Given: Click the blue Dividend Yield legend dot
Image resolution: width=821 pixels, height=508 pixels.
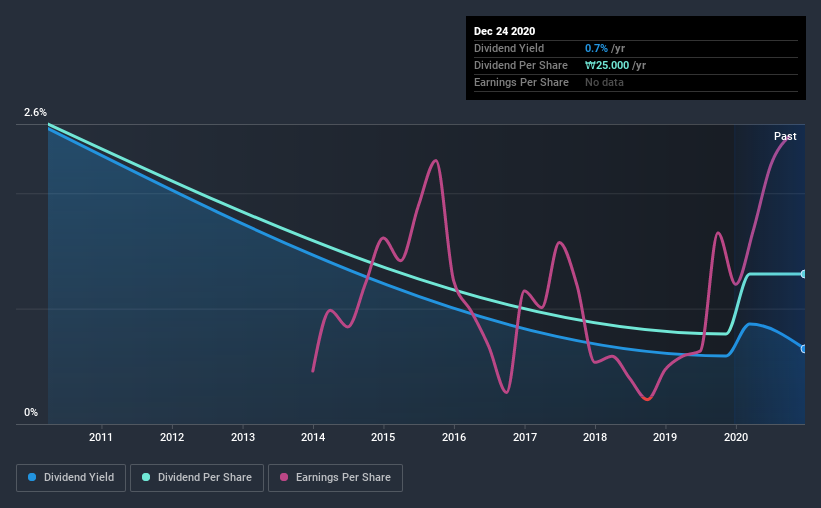Looking at the screenshot, I should pos(32,477).
